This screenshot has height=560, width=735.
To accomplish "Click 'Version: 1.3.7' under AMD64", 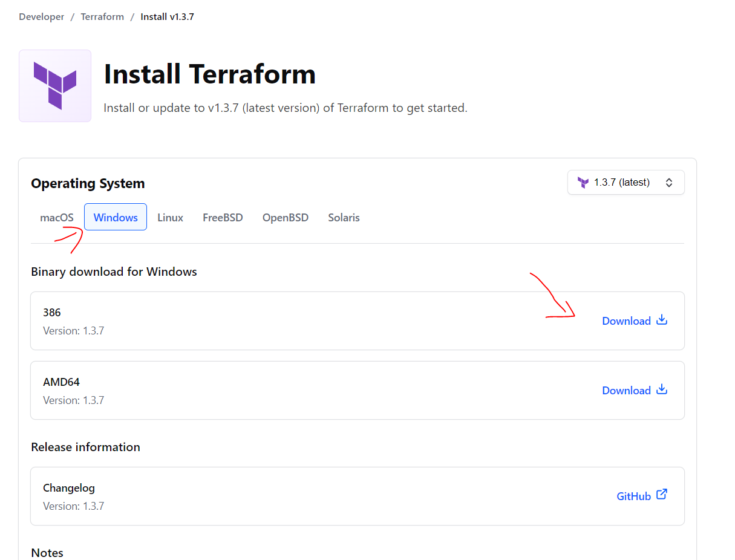I will click(74, 400).
